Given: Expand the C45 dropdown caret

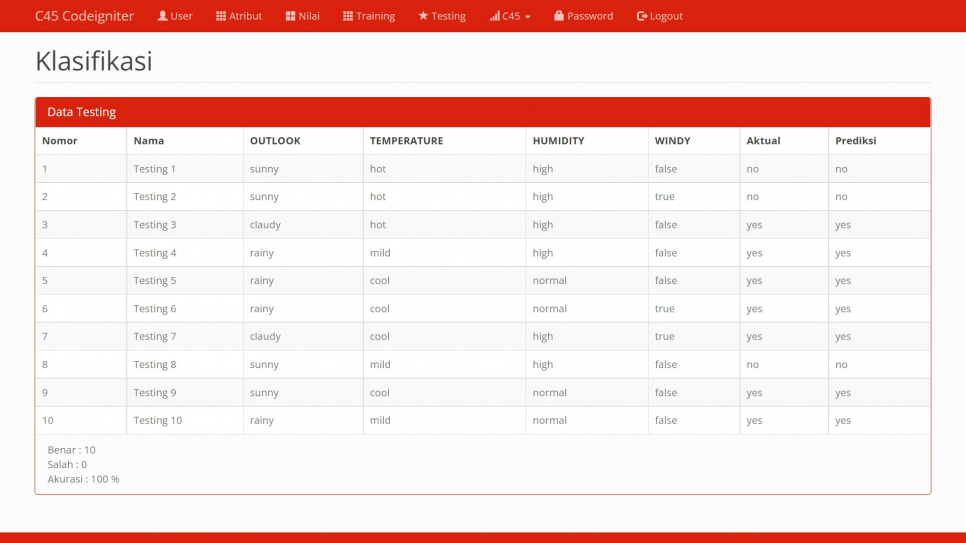Looking at the screenshot, I should click(x=528, y=17).
